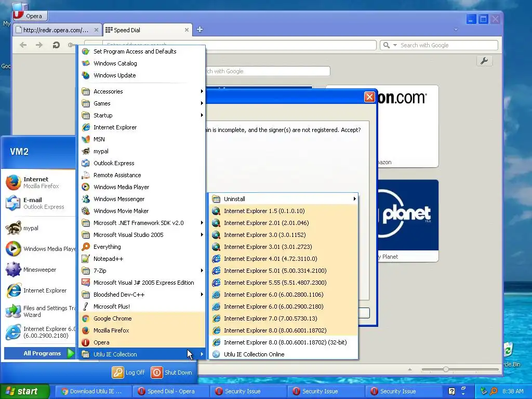Launch Internet Explorer 1.5 (0.1.0.10)
Image resolution: width=532 pixels, height=399 pixels.
point(284,211)
